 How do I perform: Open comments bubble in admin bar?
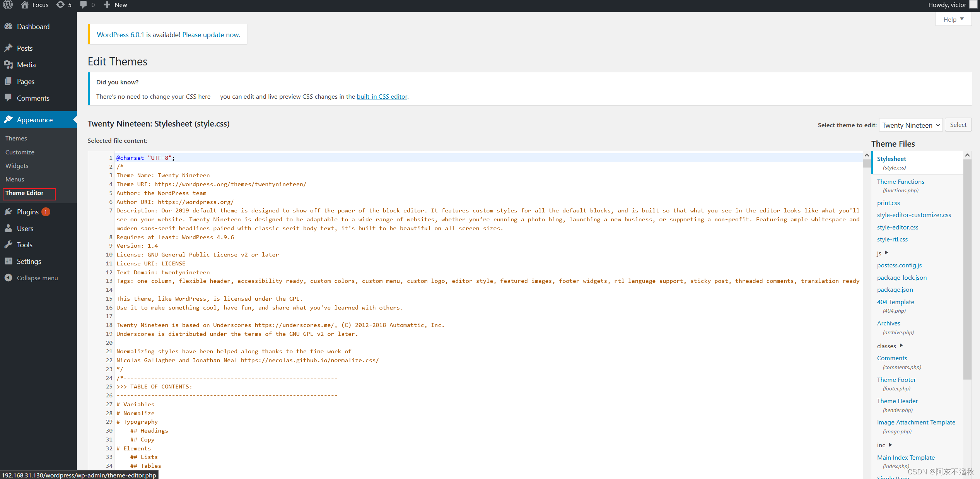click(x=83, y=5)
